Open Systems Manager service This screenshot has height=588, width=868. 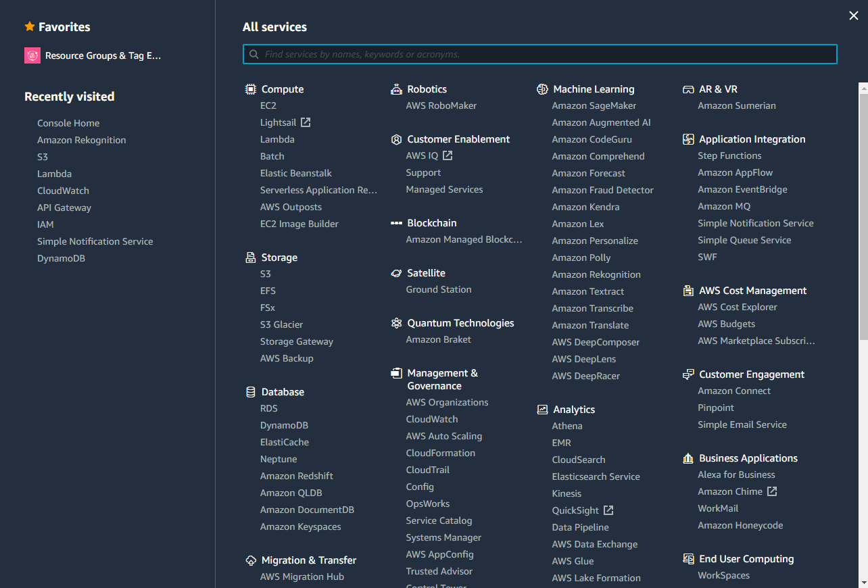click(x=444, y=537)
